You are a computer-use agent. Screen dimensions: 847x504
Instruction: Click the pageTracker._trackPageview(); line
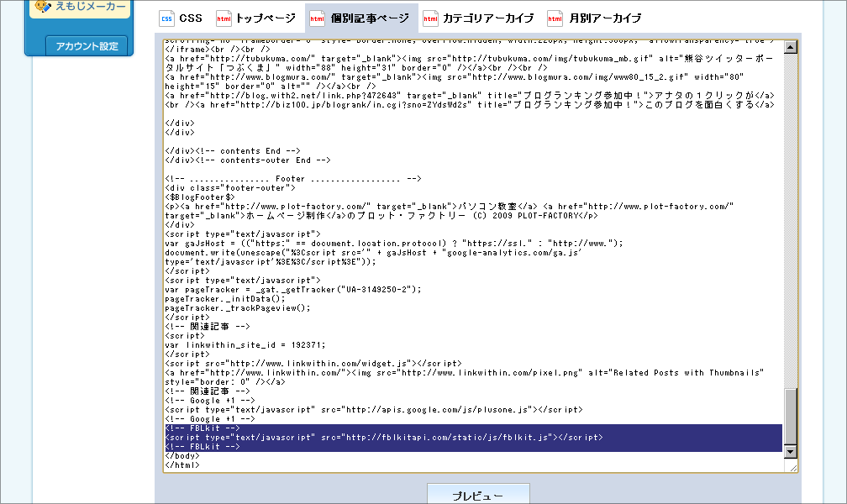[x=238, y=308]
